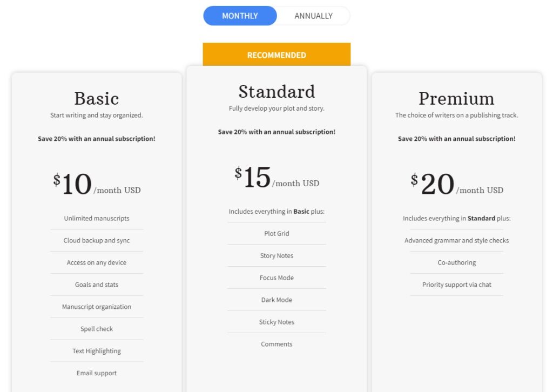The height and width of the screenshot is (392, 553).
Task: Click Priority support via chat
Action: (x=456, y=285)
